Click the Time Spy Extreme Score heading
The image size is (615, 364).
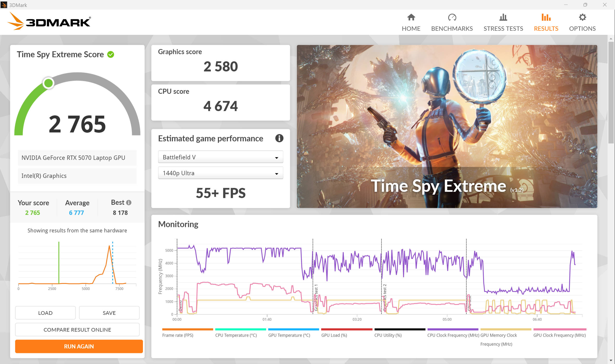point(60,54)
